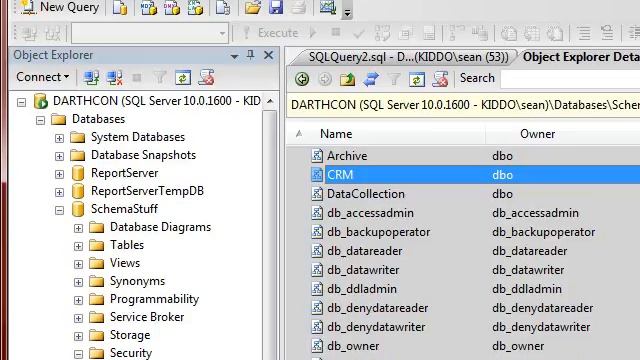640x360 pixels.
Task: Click the Analysis Services MDX Query icon
Action: click(149, 7)
